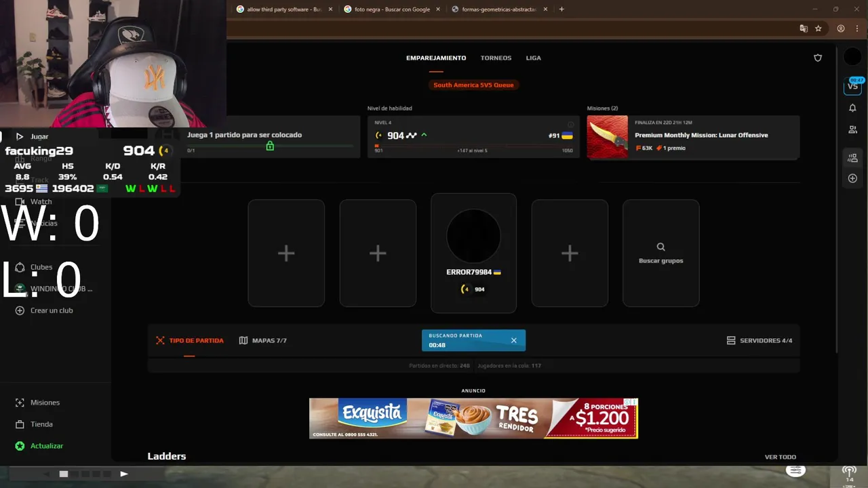Click the green lock on placement bar
Screen dimensions: 868x488
click(x=270, y=146)
